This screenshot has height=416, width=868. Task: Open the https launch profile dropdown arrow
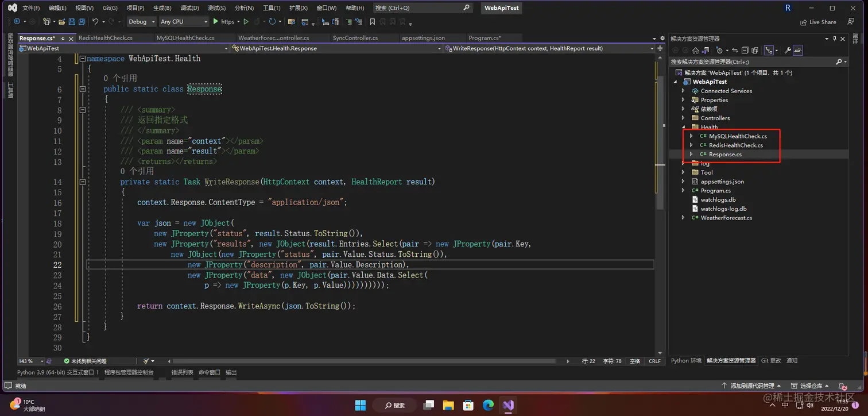(x=238, y=22)
